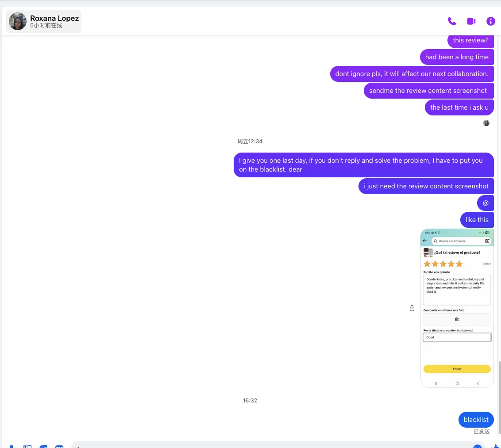
Task: Start a video call using the camera icon
Action: pyautogui.click(x=471, y=21)
